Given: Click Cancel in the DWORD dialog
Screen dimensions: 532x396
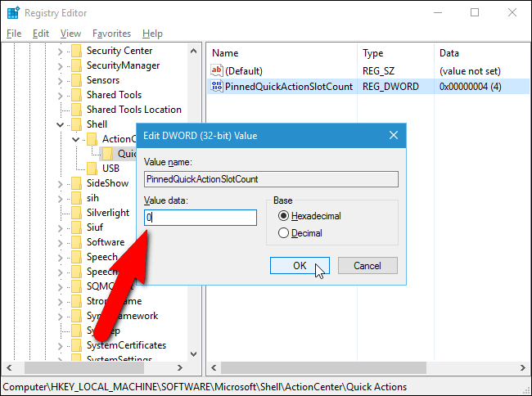Looking at the screenshot, I should (x=367, y=265).
